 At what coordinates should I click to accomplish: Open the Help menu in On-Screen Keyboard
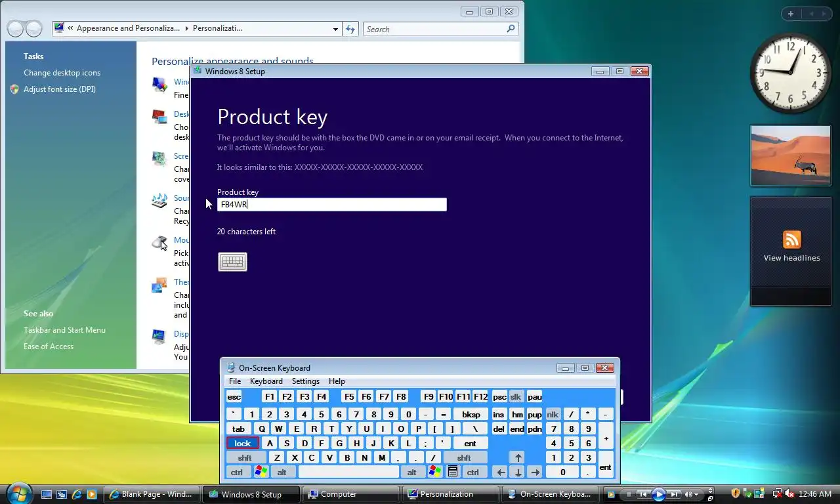(x=337, y=381)
